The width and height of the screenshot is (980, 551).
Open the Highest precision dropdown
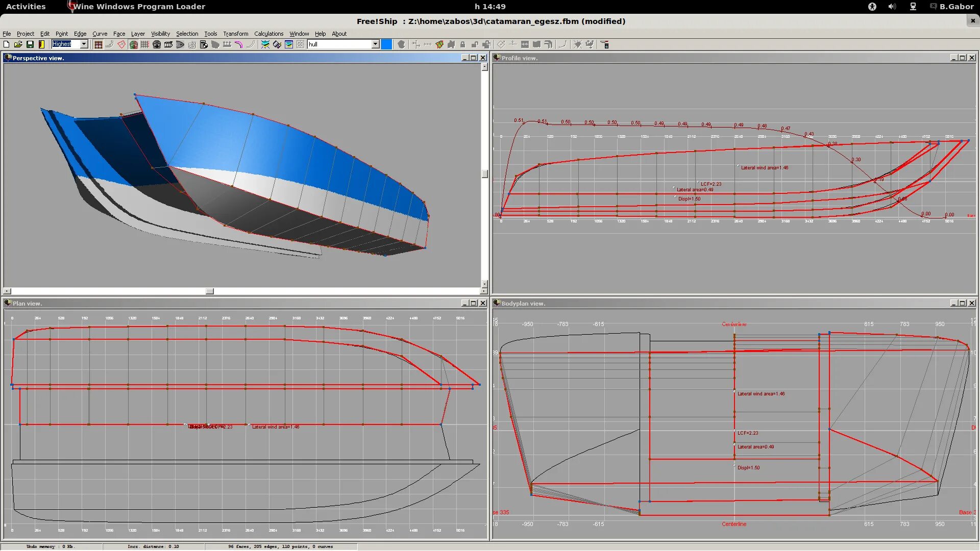[84, 44]
